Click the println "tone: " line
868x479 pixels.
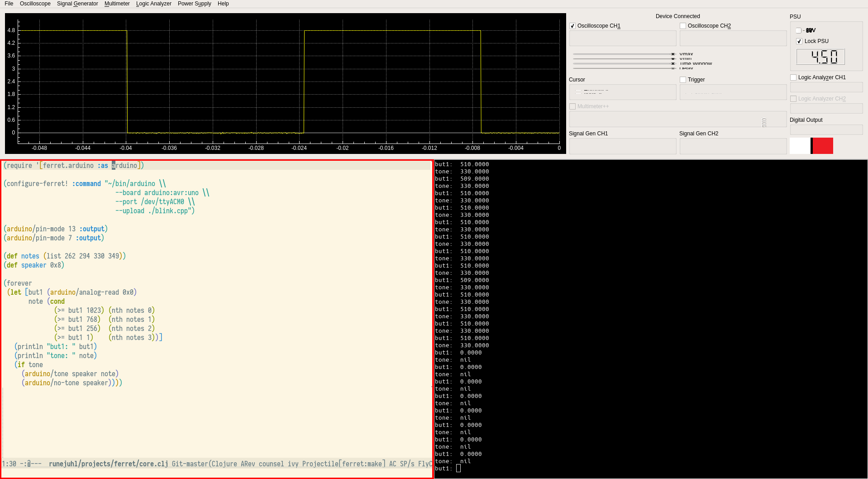(x=56, y=356)
